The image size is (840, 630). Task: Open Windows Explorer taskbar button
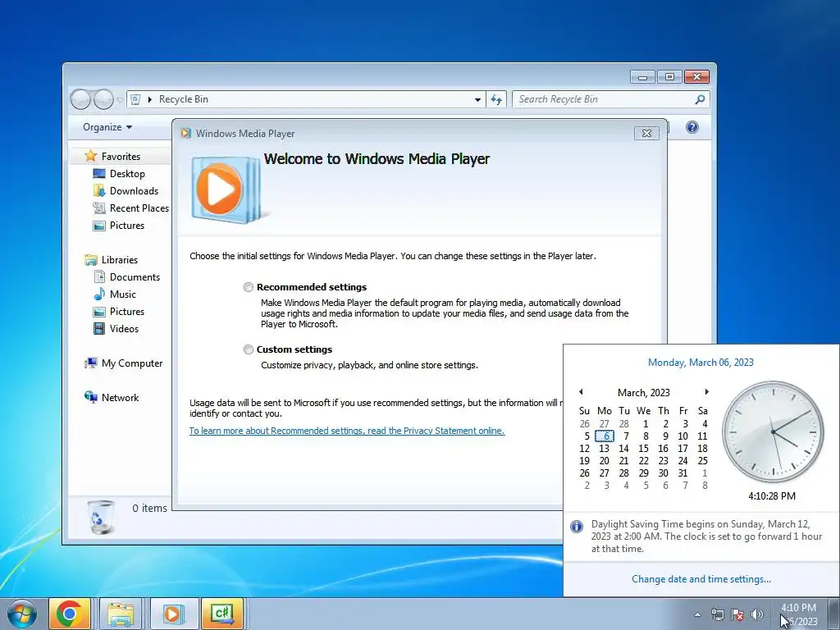(x=121, y=614)
